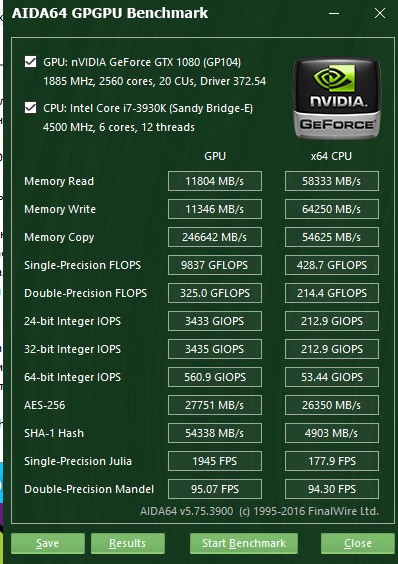The width and height of the screenshot is (398, 564).
Task: Click the GPU Memory Copy 246642 MB/s result
Action: pyautogui.click(x=215, y=237)
